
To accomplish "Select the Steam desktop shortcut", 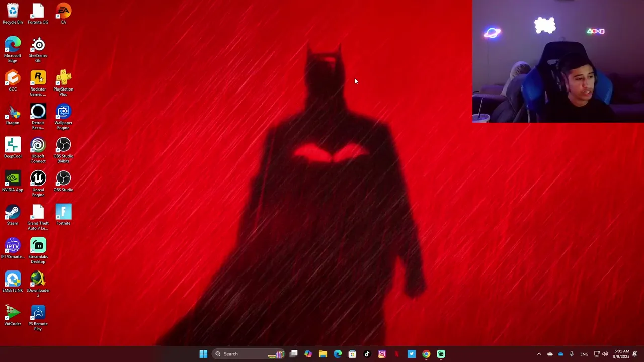I will tap(13, 215).
